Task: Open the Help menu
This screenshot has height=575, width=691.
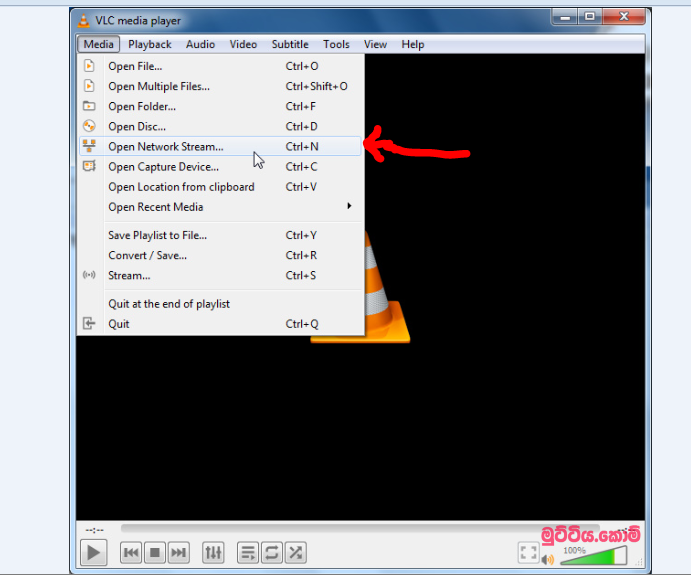Action: click(x=413, y=45)
